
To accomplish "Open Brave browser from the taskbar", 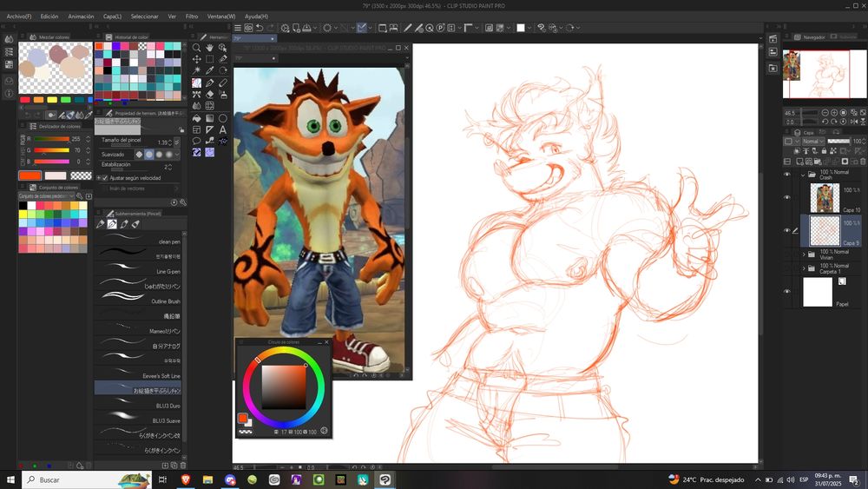I will [x=186, y=479].
